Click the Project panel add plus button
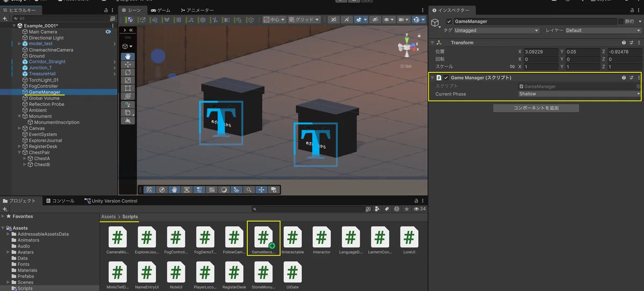The height and width of the screenshot is (291, 644). (5, 209)
